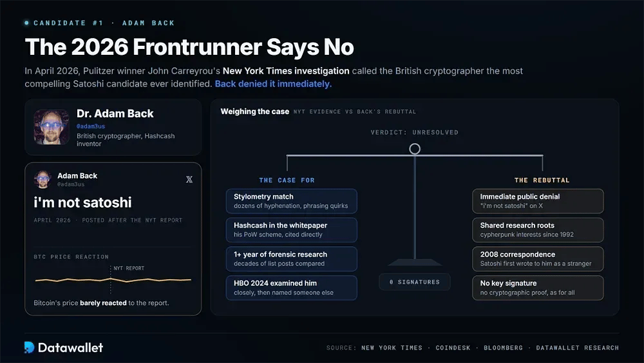Click 'THE CASE FOR' heading
The image size is (644, 363).
287,180
